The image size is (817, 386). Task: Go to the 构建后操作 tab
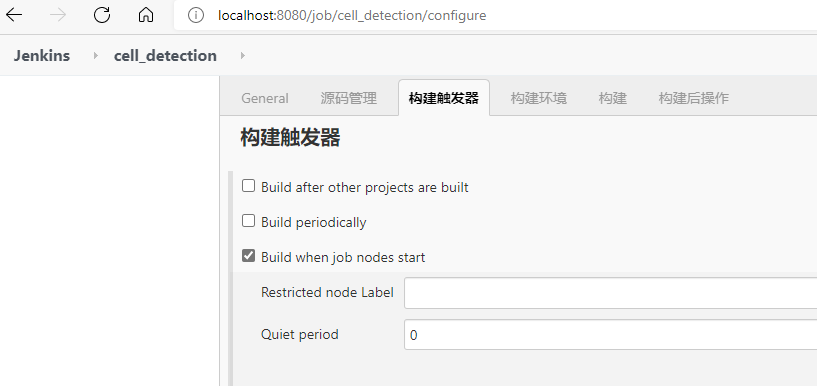click(694, 98)
